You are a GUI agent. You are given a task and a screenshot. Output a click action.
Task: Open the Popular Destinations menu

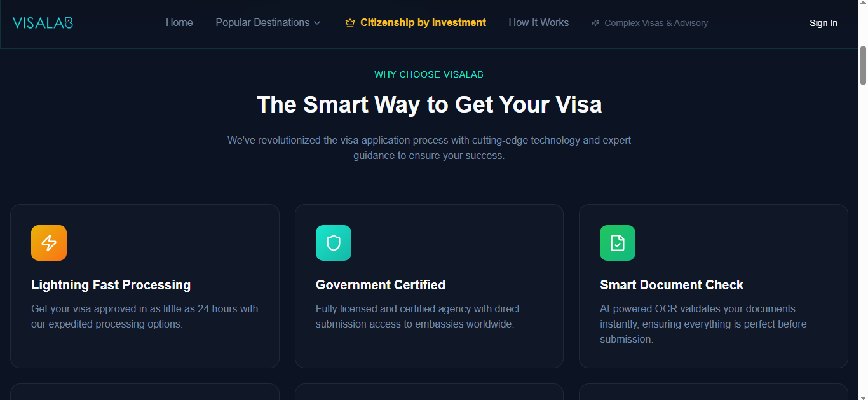pos(268,23)
